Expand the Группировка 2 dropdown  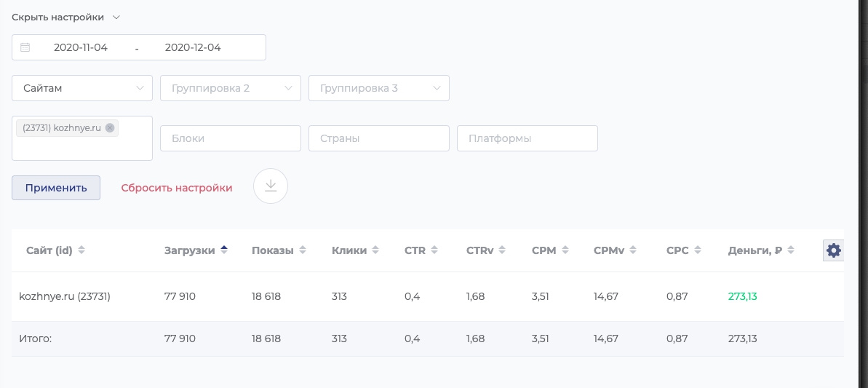coord(231,88)
